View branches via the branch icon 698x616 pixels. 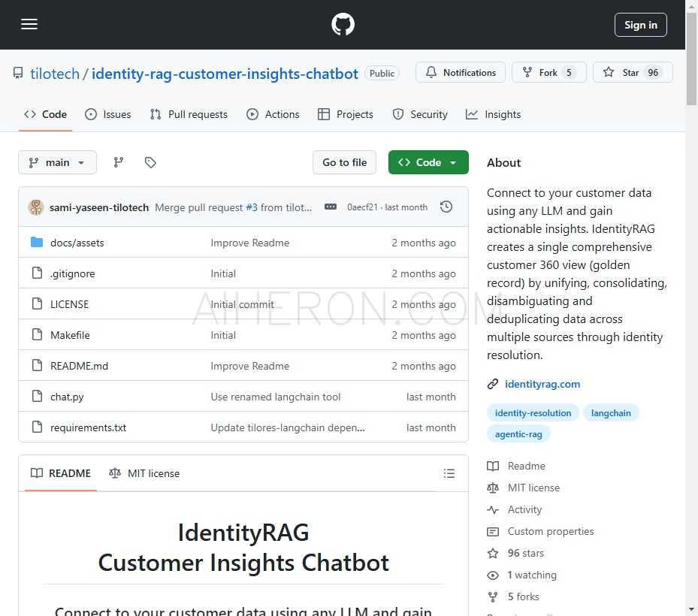pos(119,162)
